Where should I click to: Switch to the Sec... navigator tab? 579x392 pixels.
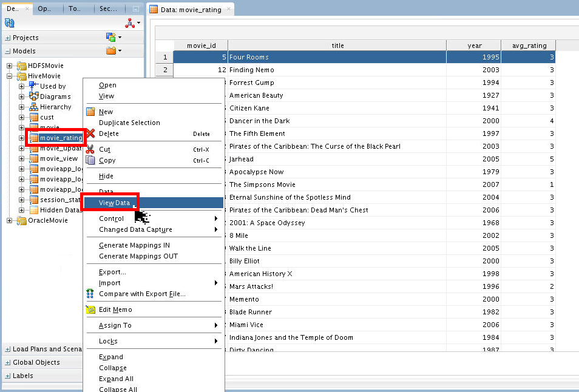click(x=108, y=8)
